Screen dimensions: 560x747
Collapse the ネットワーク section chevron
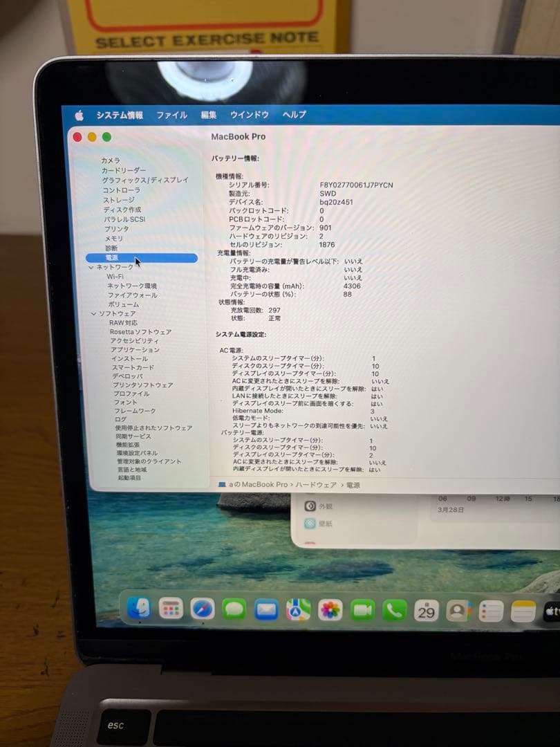pos(91,268)
